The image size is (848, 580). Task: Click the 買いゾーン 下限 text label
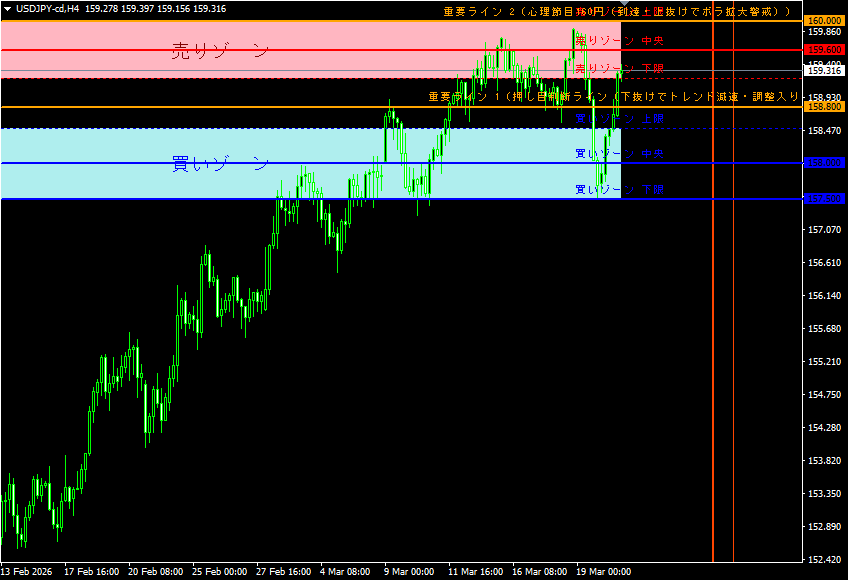(x=620, y=189)
